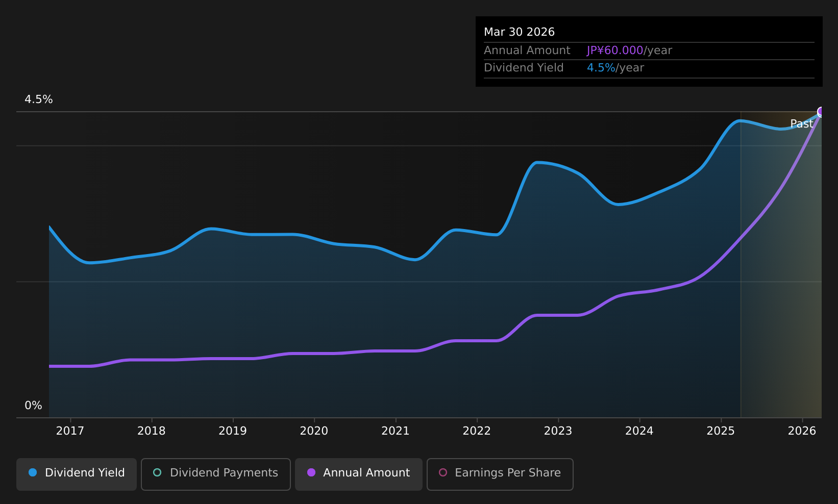Click the 2021 x-axis label
The image size is (838, 504).
(396, 431)
